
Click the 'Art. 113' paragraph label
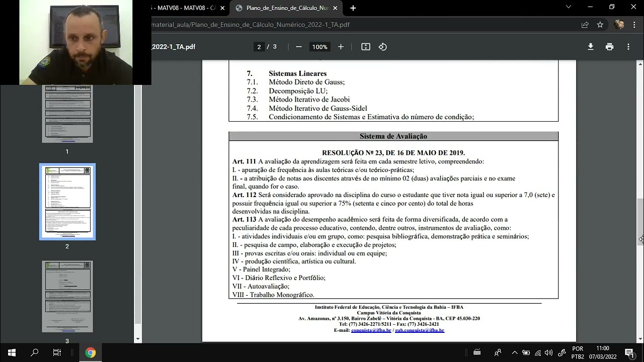pos(245,219)
